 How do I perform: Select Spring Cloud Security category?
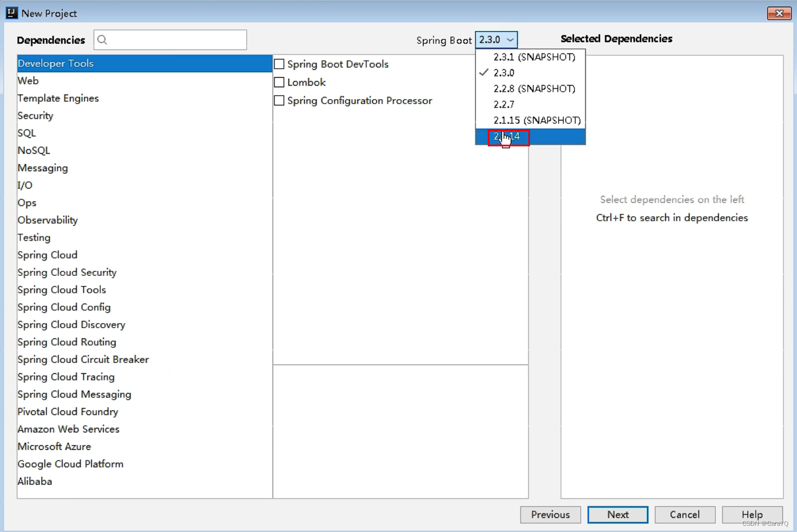145,273
